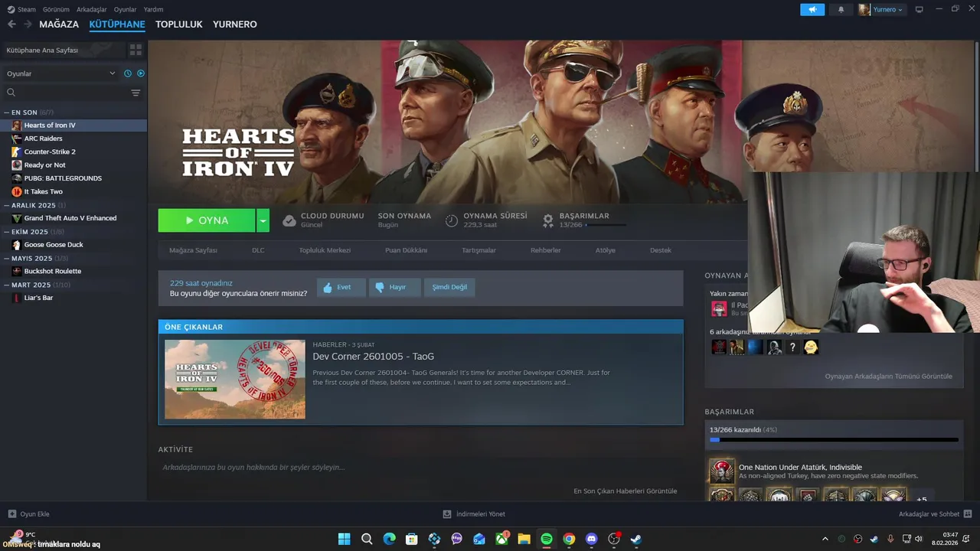Image resolution: width=980 pixels, height=551 pixels.
Task: Open En Son Çıkan Haberleri Görüntüle
Action: point(625,491)
